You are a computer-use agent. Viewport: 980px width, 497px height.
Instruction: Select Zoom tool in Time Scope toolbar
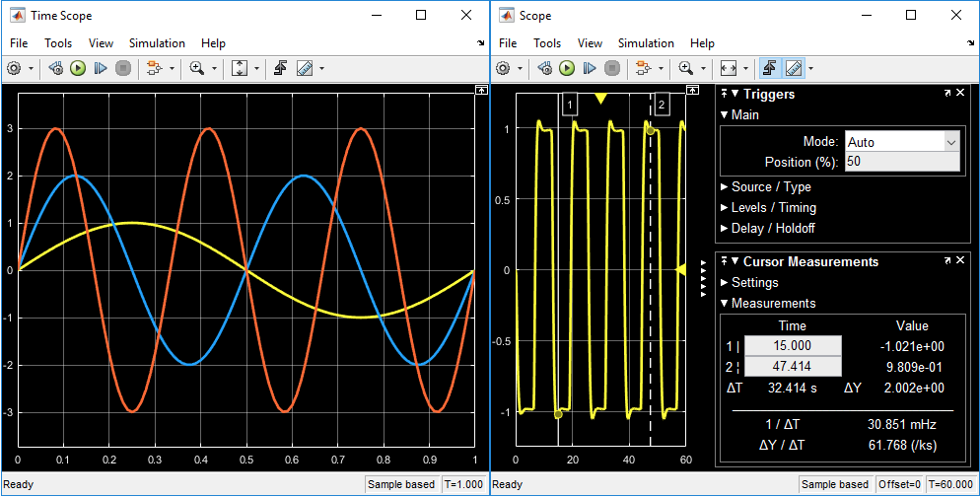(x=197, y=68)
